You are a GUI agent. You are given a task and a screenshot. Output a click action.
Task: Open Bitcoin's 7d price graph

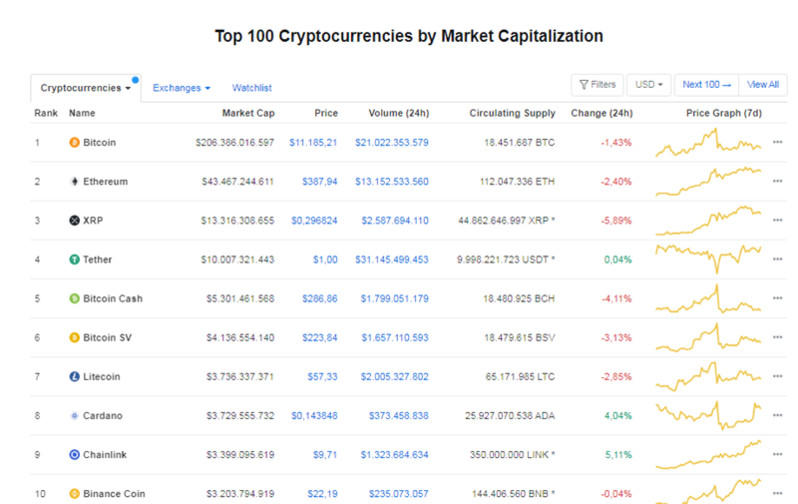(708, 143)
